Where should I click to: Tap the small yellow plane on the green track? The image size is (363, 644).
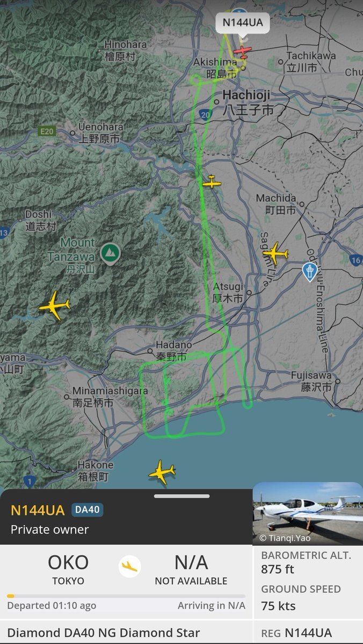212,182
